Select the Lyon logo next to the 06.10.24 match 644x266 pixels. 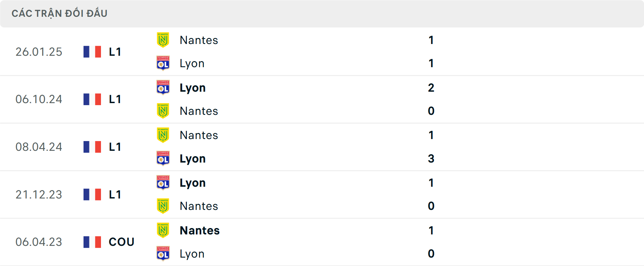click(x=163, y=87)
